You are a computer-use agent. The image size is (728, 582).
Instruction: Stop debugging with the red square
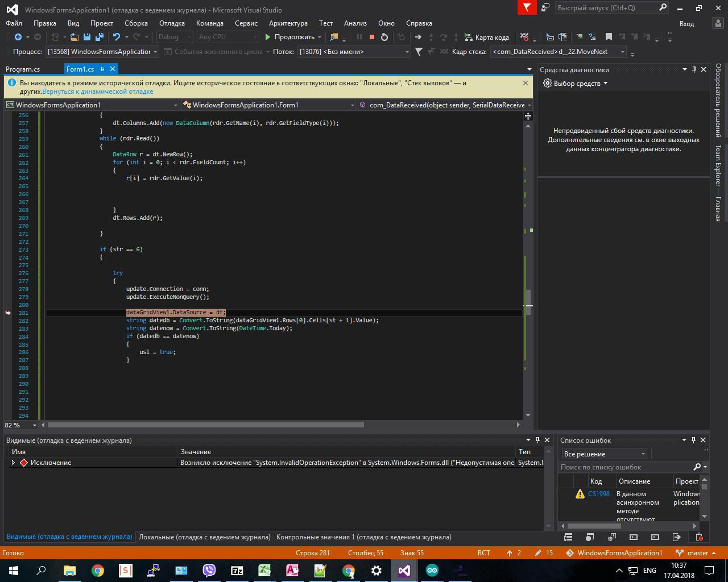click(372, 37)
